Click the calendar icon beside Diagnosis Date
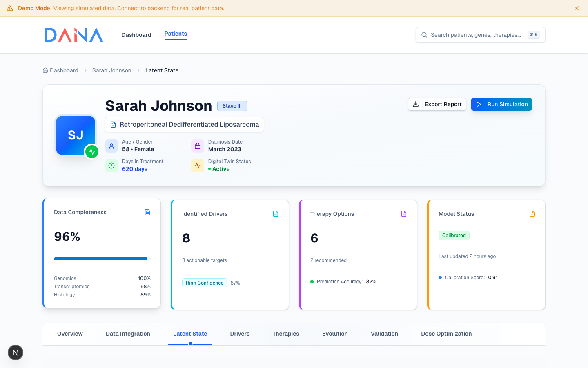The width and height of the screenshot is (588, 368). coord(198,146)
